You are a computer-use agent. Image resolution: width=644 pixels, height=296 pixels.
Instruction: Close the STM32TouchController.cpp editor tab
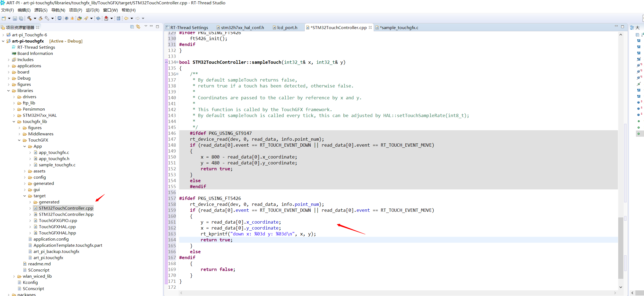(x=370, y=27)
